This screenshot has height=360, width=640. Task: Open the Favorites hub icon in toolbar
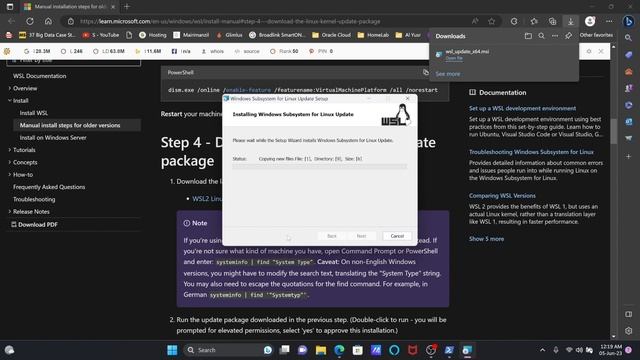pyautogui.click(x=534, y=21)
